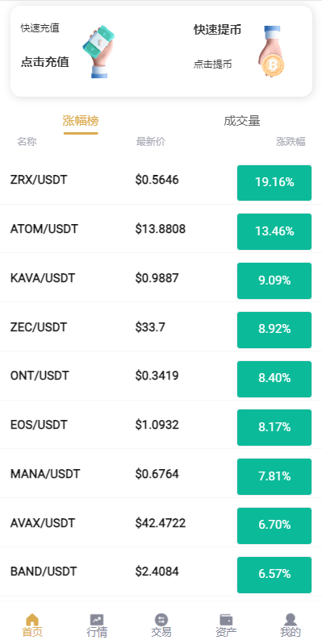
Task: Click the 19.16% button for ZRX/USDT
Action: pyautogui.click(x=274, y=183)
